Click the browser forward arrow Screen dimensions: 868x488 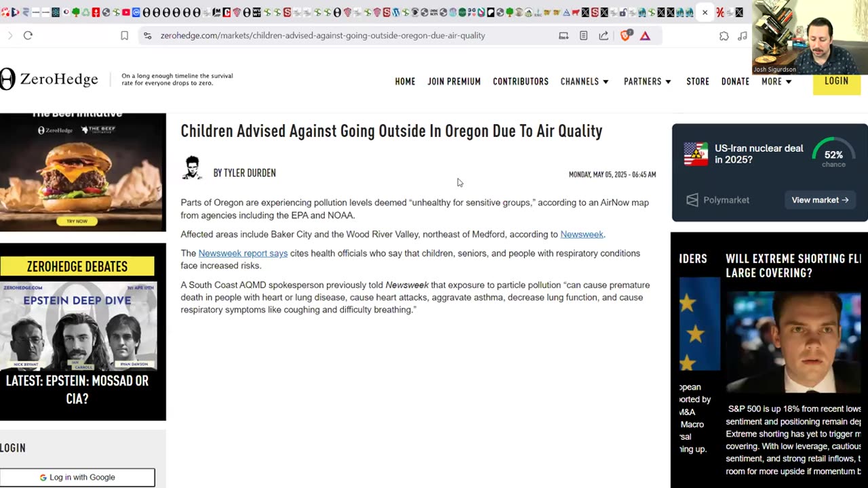pos(9,35)
